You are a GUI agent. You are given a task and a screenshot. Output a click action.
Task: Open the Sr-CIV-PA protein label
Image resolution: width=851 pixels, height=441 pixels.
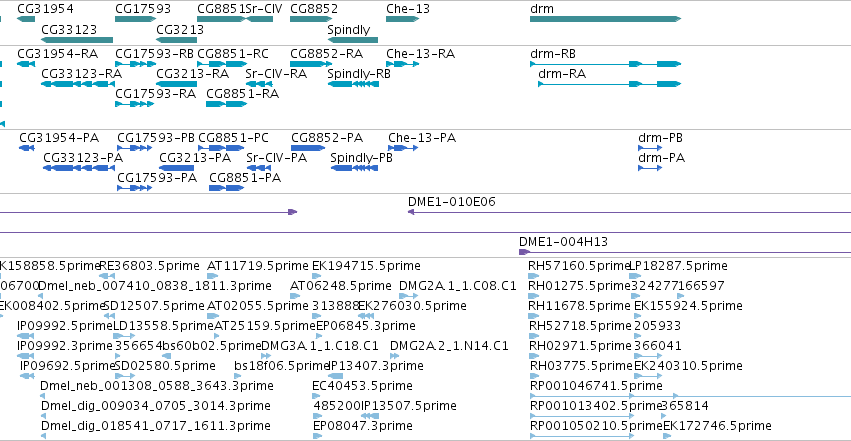276,158
